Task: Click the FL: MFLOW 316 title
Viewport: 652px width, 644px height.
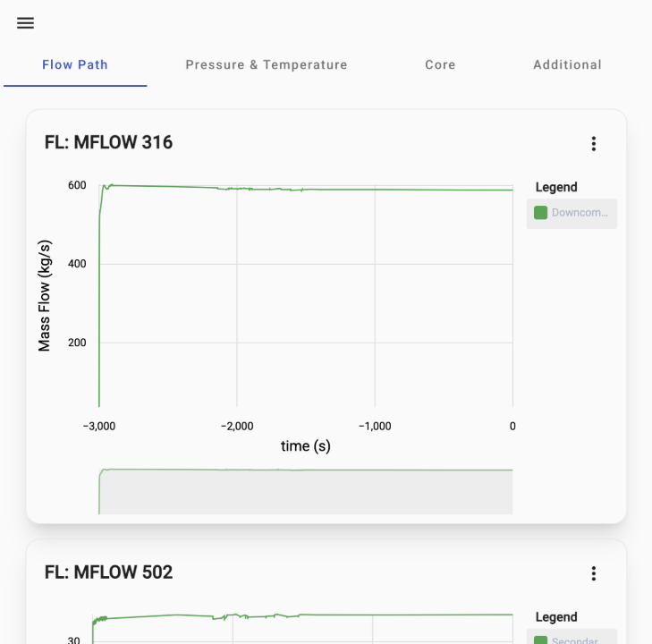Action: pos(108,142)
